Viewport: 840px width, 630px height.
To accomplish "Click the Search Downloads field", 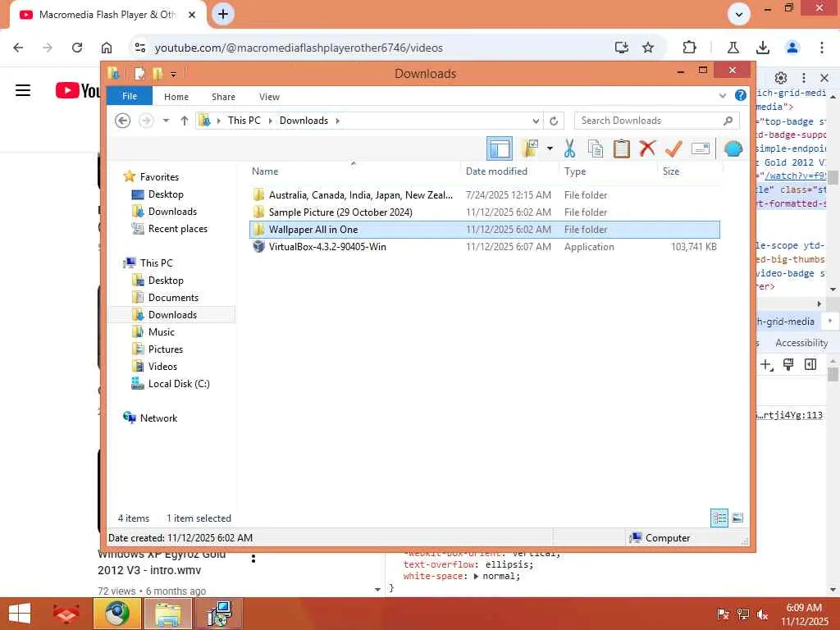I will tap(657, 121).
